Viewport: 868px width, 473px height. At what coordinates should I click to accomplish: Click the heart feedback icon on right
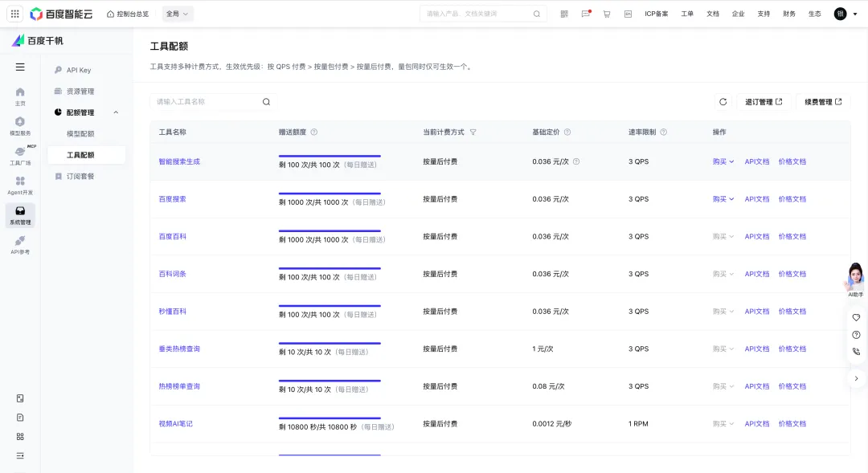point(857,317)
